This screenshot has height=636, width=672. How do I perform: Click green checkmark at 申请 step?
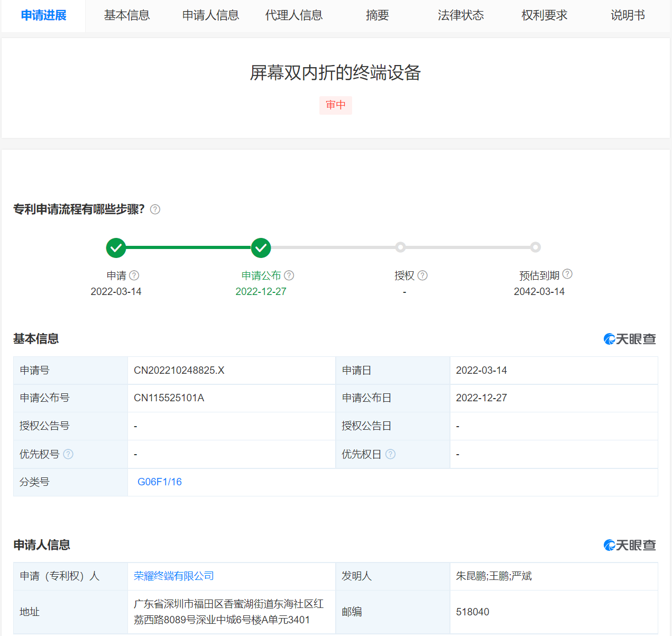point(116,247)
